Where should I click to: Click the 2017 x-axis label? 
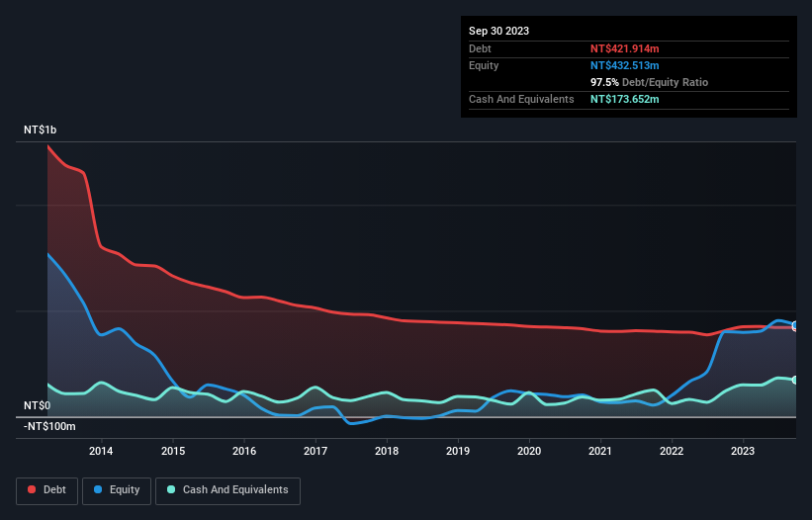click(316, 451)
